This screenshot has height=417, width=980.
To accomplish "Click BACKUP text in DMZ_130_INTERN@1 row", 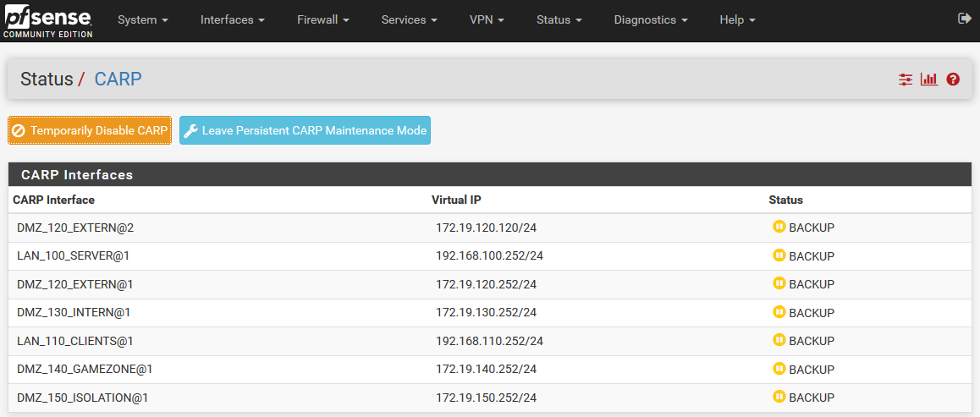I will [812, 313].
